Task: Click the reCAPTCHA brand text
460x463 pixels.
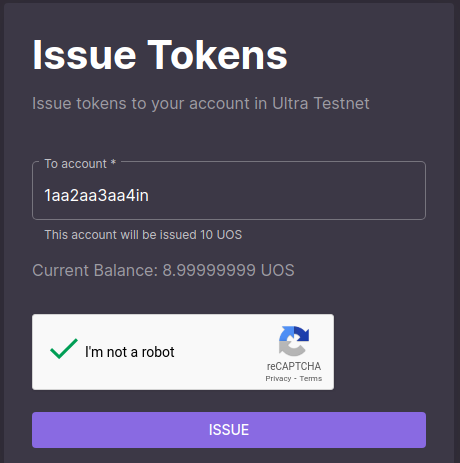Action: click(x=294, y=366)
